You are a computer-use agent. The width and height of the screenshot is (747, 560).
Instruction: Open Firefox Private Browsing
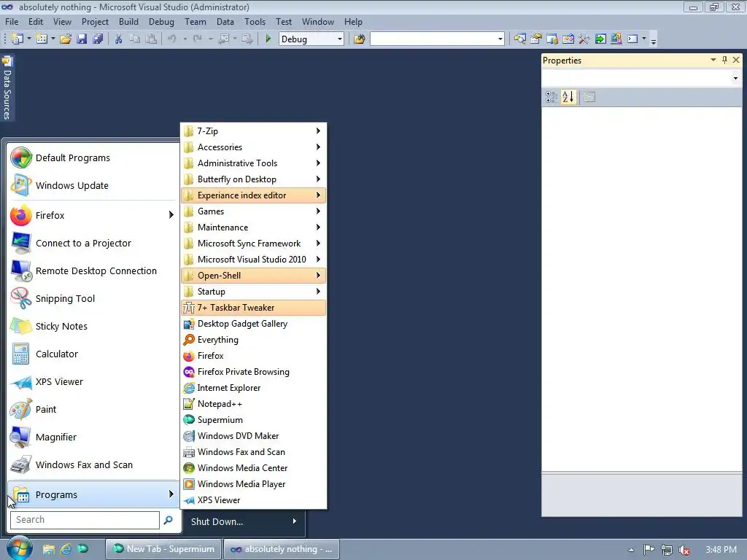(254, 372)
